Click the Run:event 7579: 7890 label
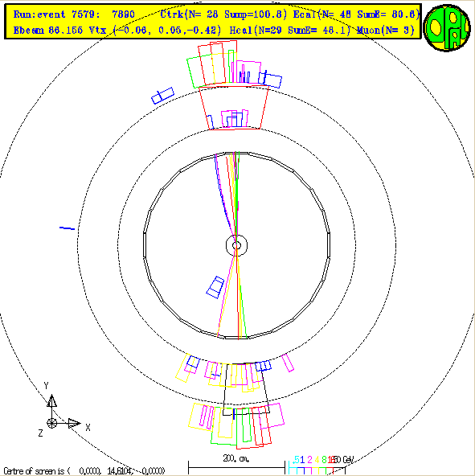This screenshot has width=475, height=476. pos(74,14)
